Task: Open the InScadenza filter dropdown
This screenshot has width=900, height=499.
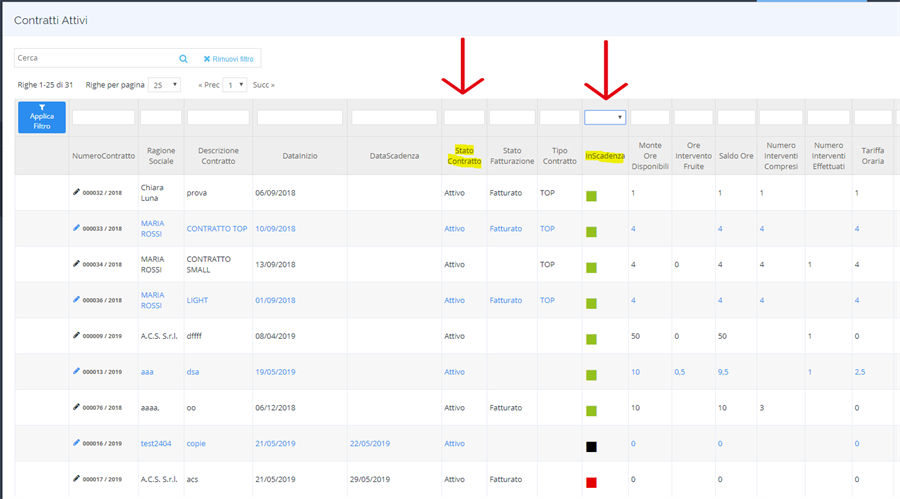Action: 605,117
